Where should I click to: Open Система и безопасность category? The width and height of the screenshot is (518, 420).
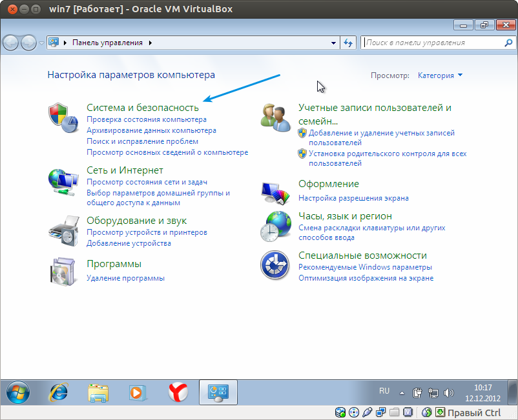click(x=142, y=108)
